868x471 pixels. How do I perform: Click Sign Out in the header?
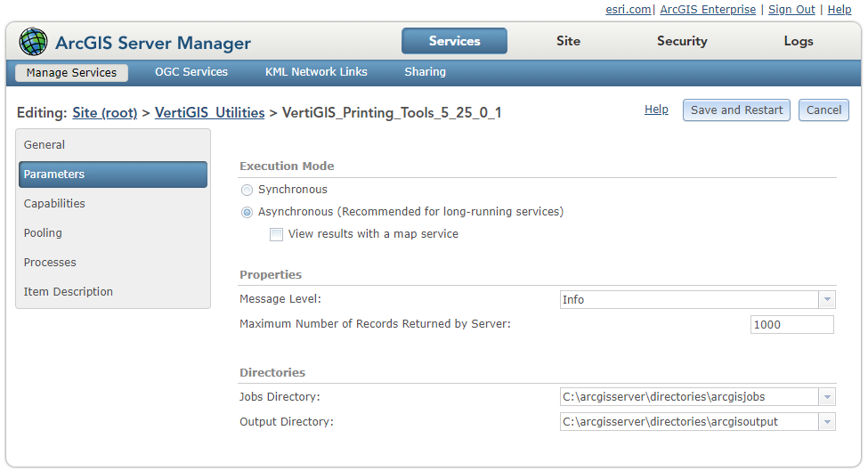coord(791,10)
